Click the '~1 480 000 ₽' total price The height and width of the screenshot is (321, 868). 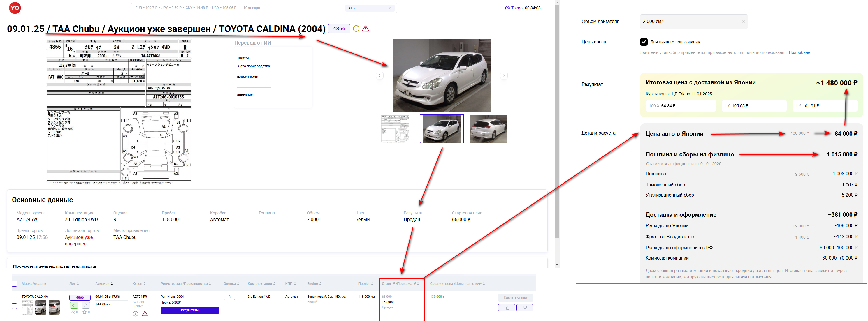point(837,83)
